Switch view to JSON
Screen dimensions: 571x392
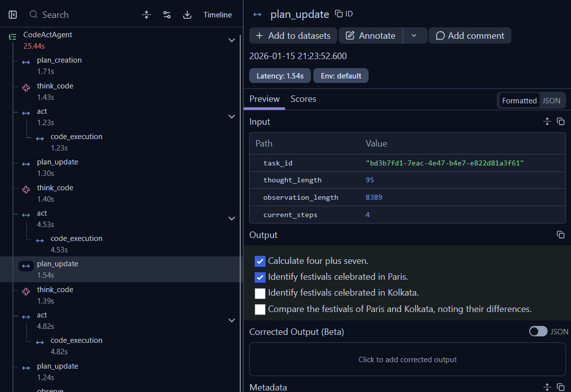click(x=551, y=101)
